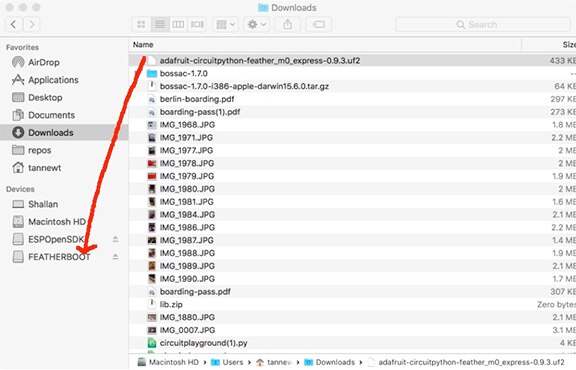Eject the FEATHERBOOT volume

point(115,256)
